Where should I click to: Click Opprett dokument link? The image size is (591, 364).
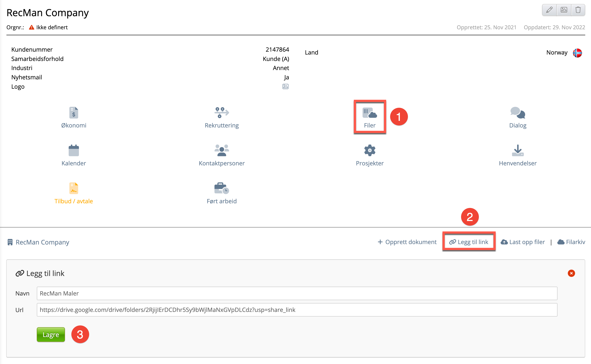(407, 242)
